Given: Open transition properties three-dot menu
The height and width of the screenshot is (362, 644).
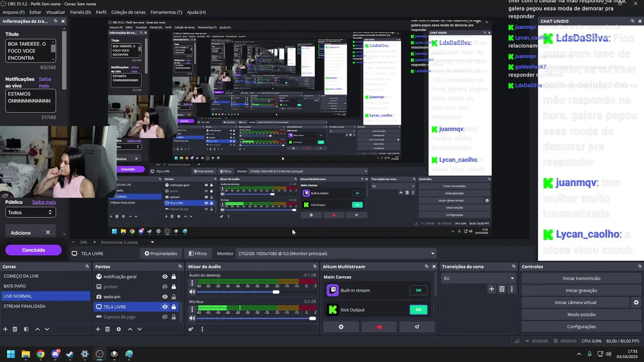Looking at the screenshot, I should point(512,289).
